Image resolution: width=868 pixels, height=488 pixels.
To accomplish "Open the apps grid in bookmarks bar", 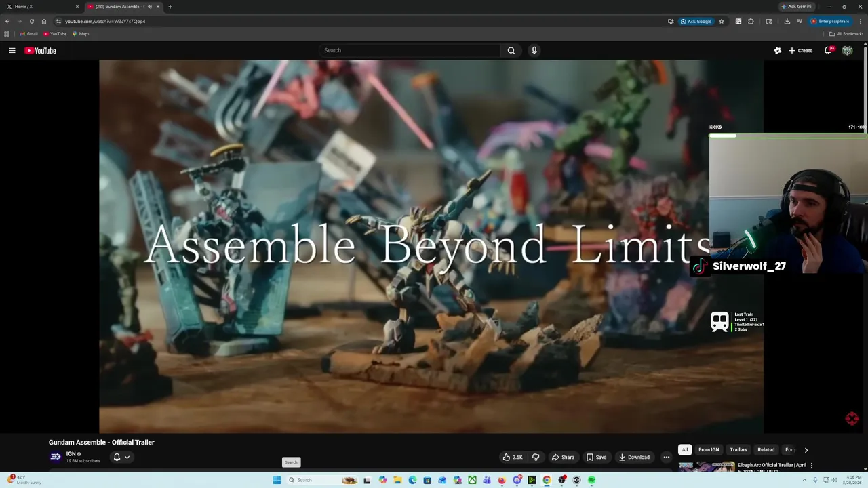I will pyautogui.click(x=7, y=34).
